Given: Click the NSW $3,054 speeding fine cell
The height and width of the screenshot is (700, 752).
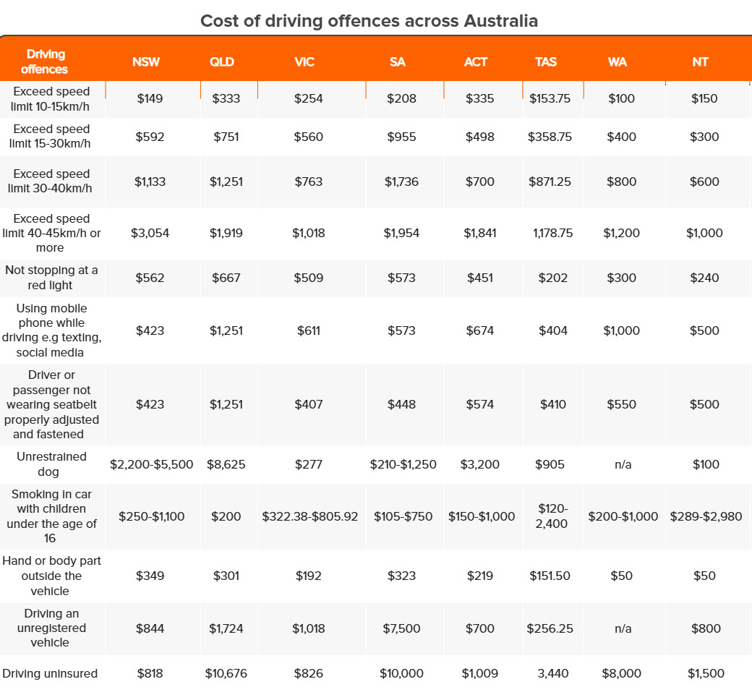Looking at the screenshot, I should tap(150, 233).
